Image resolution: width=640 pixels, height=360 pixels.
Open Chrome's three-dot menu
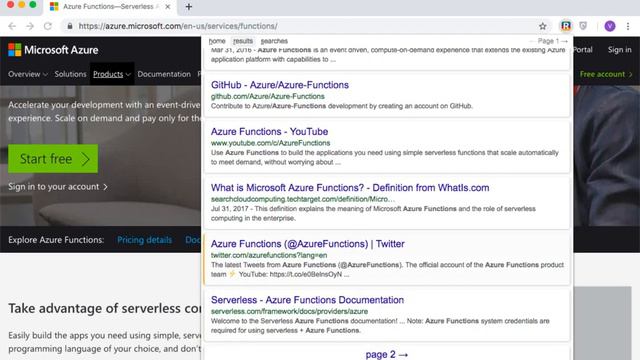(x=628, y=26)
